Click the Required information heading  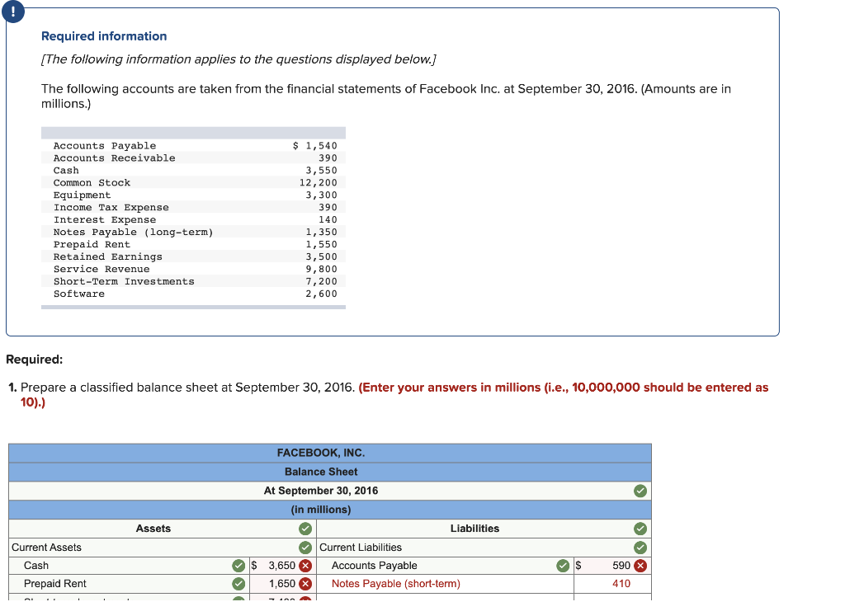click(104, 36)
